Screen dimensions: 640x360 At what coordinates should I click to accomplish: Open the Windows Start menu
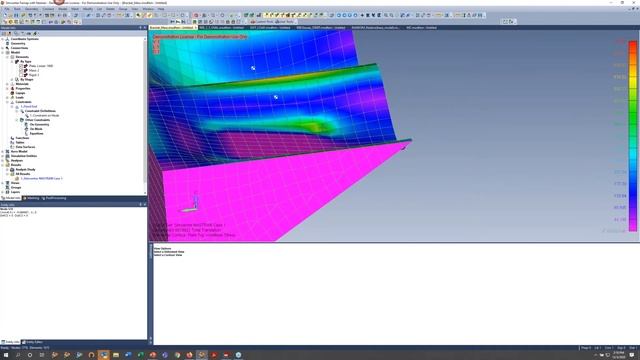point(6,355)
